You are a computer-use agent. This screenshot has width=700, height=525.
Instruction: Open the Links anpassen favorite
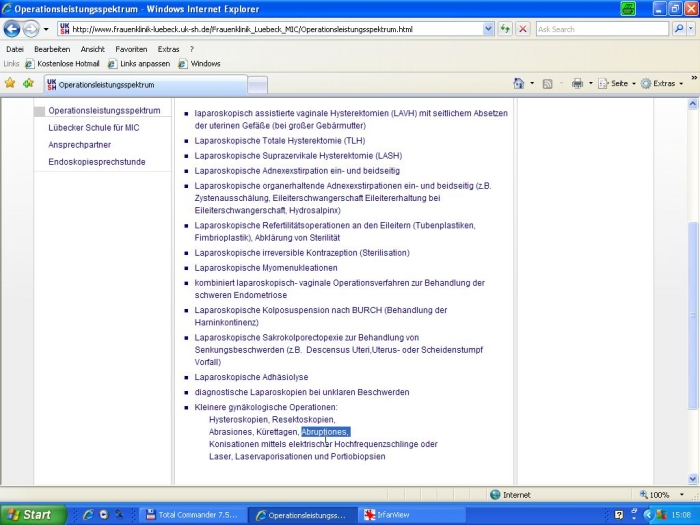(x=139, y=64)
